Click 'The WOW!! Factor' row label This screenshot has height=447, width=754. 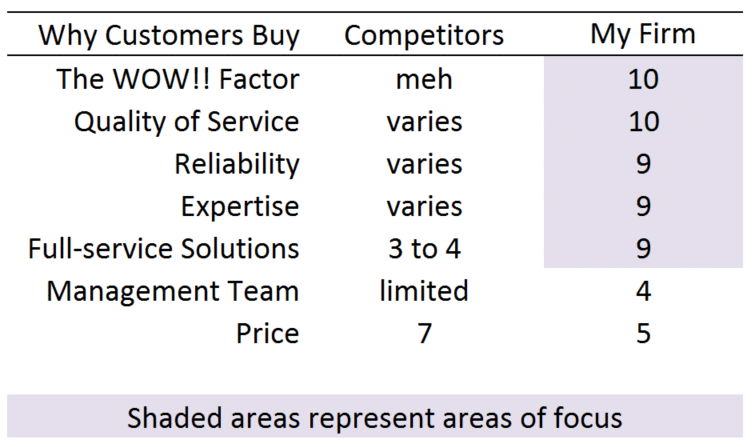(x=178, y=79)
